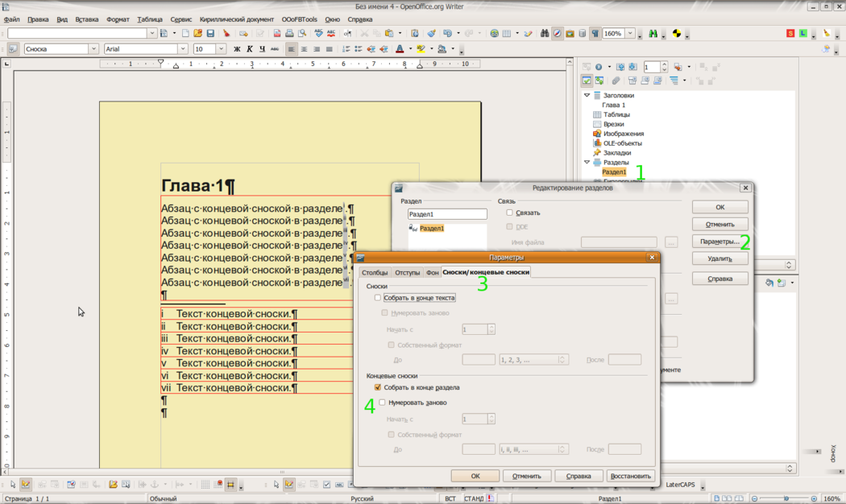Tick the 'Связать' checkbox

(509, 213)
